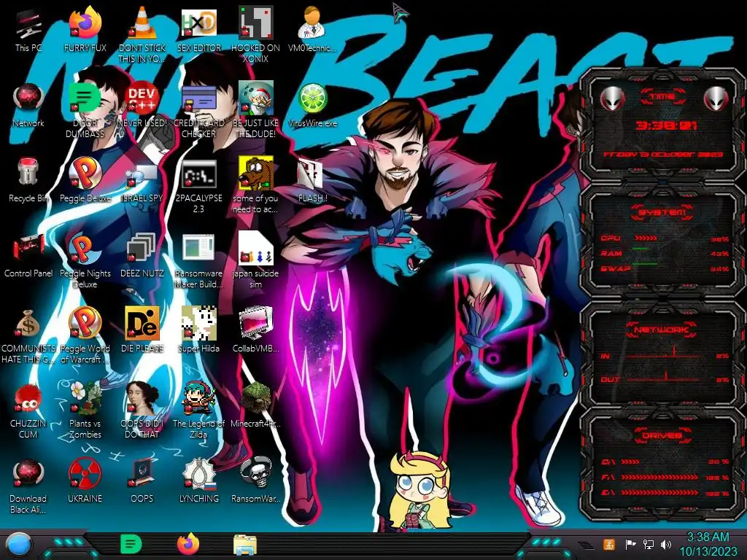Click the SYSTEM header in the widget
The height and width of the screenshot is (560, 747).
pyautogui.click(x=662, y=212)
